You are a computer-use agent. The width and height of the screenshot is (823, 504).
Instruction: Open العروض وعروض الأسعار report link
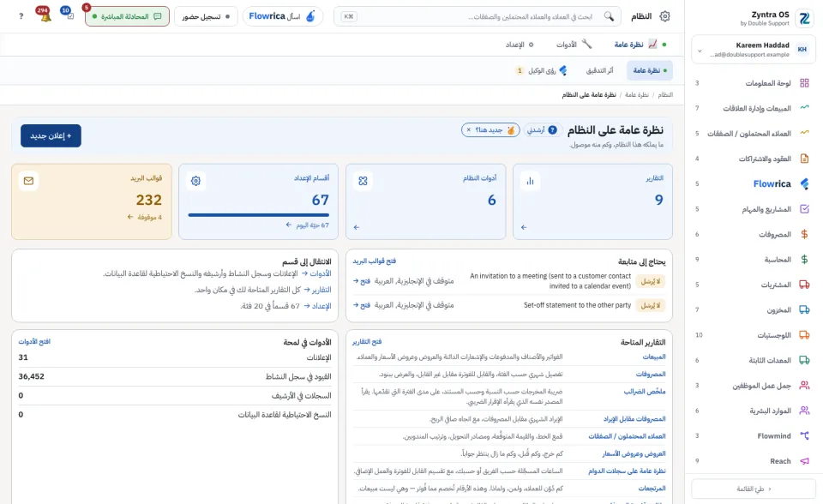click(634, 453)
